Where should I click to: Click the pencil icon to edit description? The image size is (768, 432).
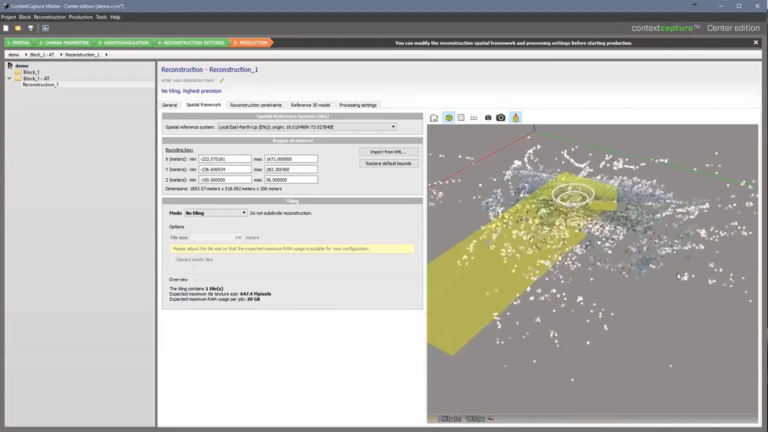coord(222,80)
